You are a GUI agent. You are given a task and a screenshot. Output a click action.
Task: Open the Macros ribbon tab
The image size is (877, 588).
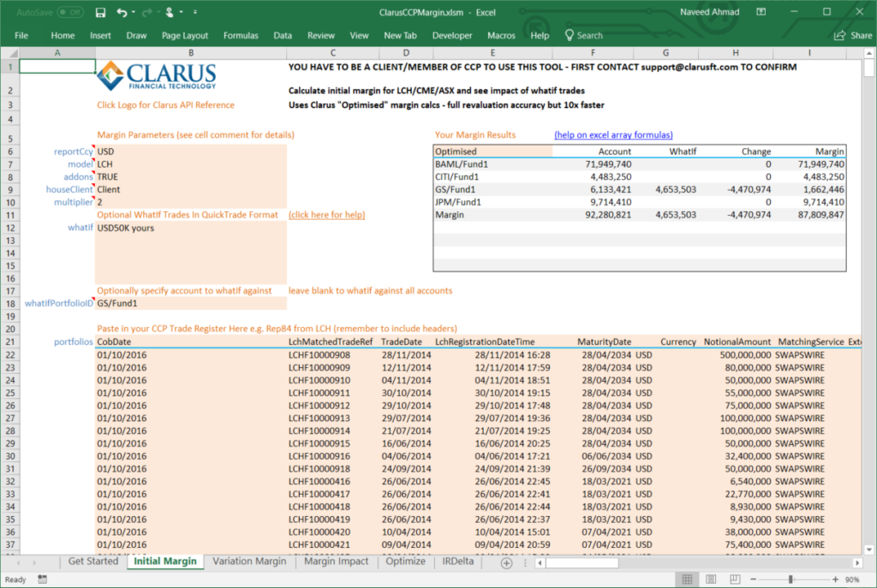click(501, 35)
